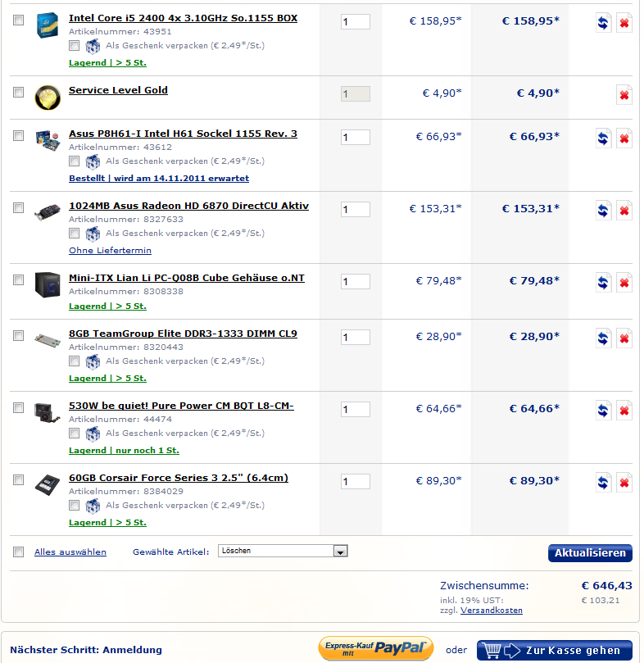
Task: Click delete icon for Asus Radeon HD 6870
Action: tap(624, 211)
